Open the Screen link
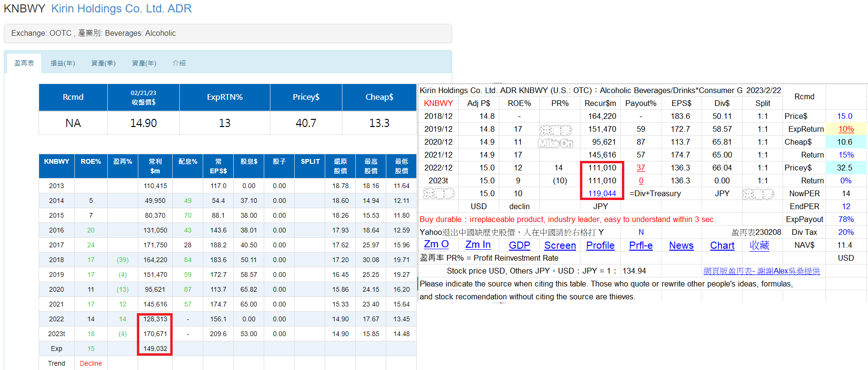This screenshot has height=370, width=868. pos(560,245)
